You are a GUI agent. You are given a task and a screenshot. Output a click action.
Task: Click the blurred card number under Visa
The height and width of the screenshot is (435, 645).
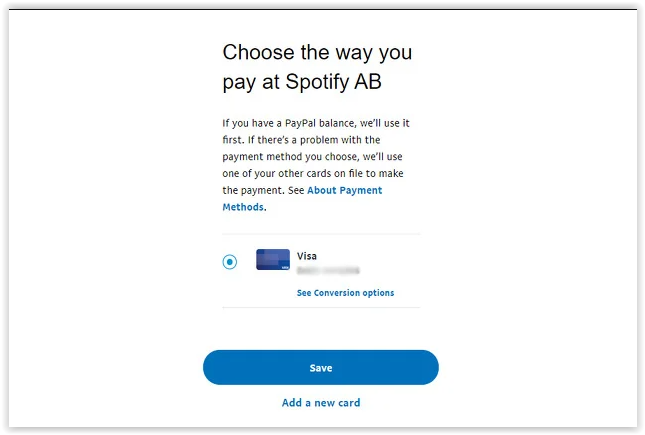click(328, 270)
